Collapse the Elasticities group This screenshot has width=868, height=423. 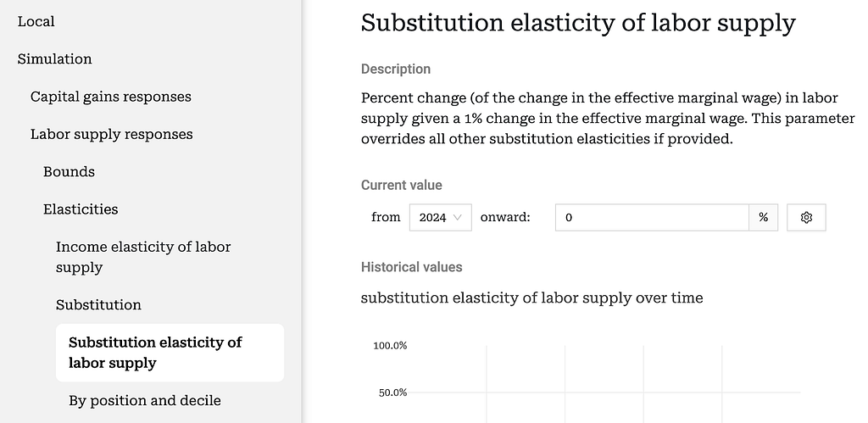click(x=81, y=209)
